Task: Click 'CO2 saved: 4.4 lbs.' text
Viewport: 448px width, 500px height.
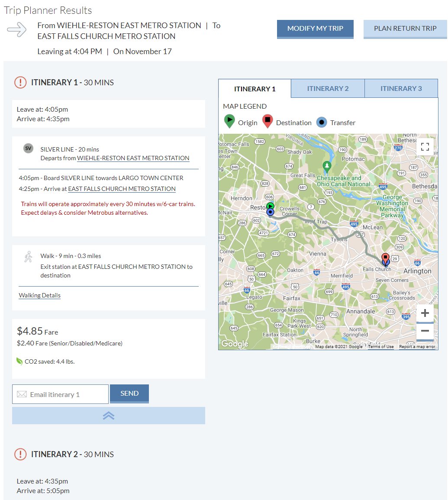Action: 49,361
